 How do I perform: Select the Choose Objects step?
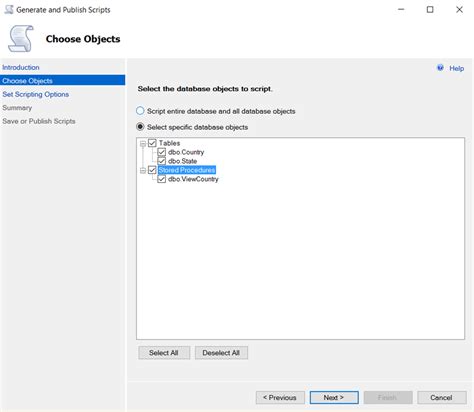pyautogui.click(x=63, y=81)
